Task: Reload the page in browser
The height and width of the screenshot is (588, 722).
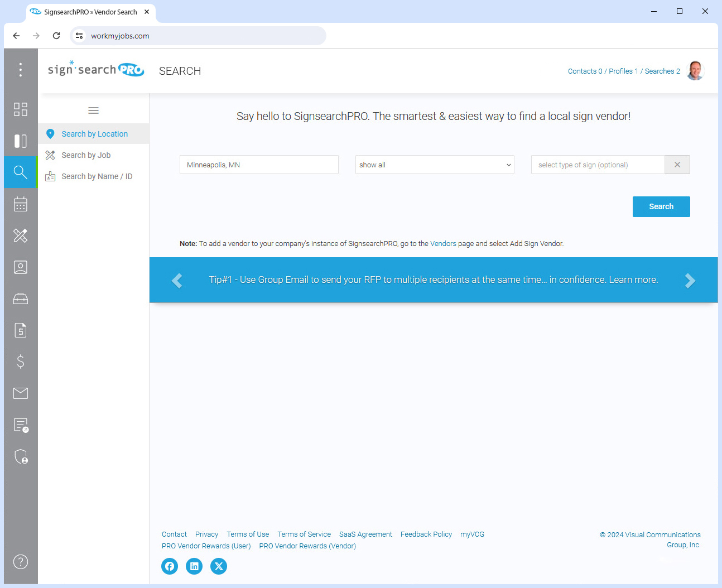Action: pyautogui.click(x=56, y=36)
